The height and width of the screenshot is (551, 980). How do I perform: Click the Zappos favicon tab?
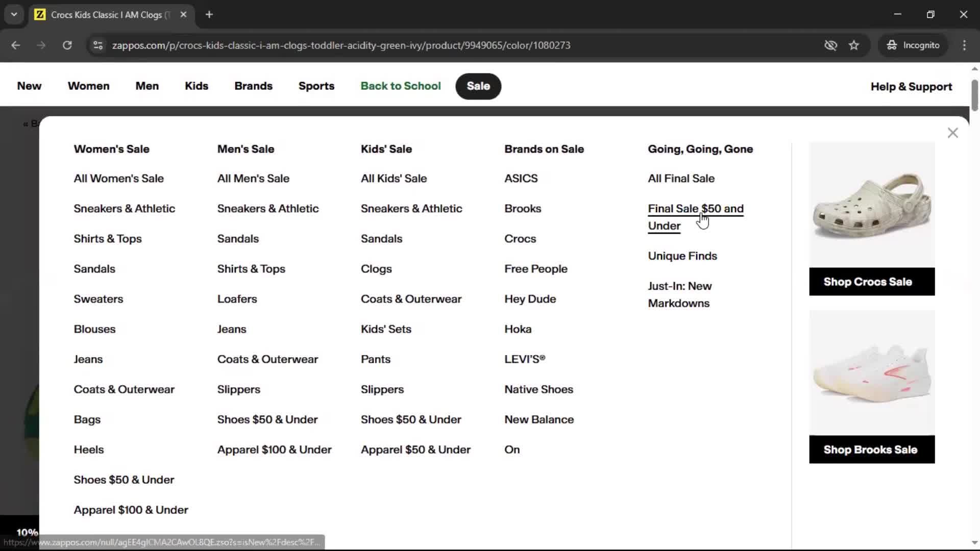pos(39,14)
